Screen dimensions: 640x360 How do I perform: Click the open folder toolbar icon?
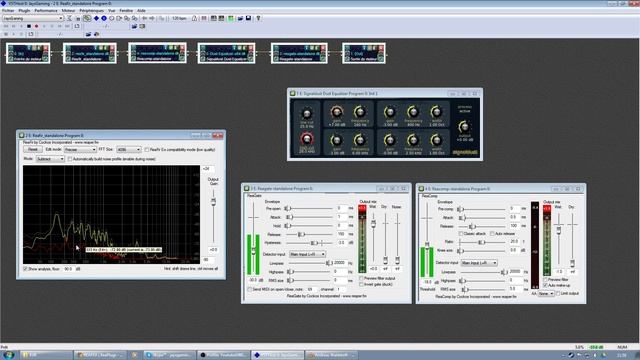point(240,18)
